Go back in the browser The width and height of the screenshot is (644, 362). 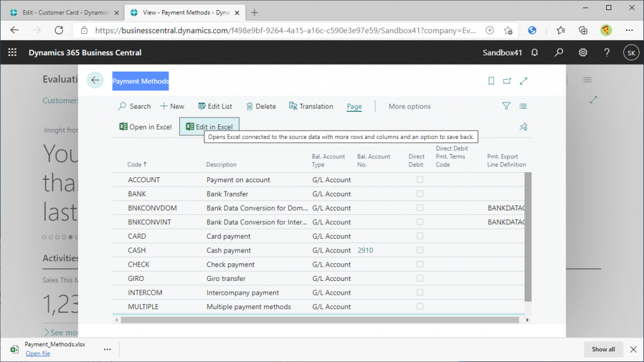pos(15,30)
